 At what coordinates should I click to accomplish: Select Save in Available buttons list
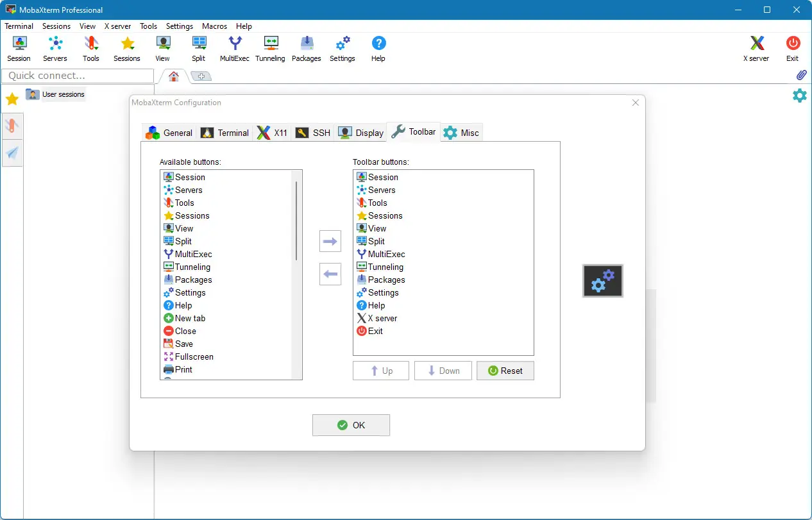178,344
